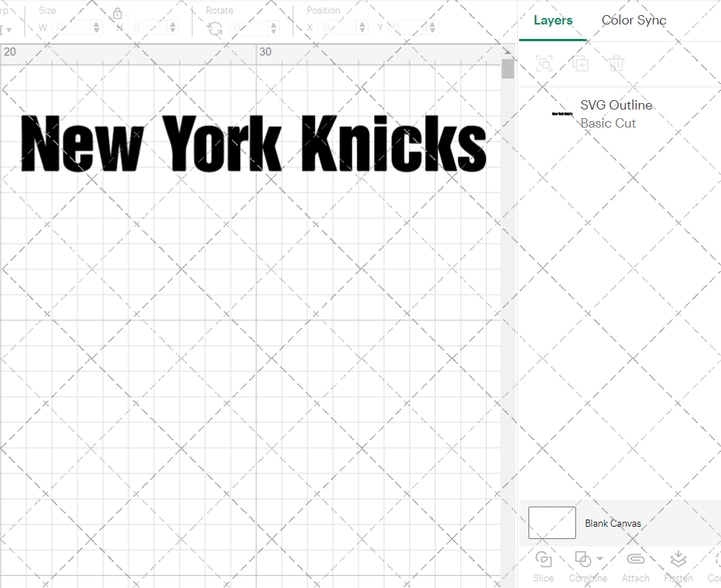
Task: Click the rotate reset icon in toolbar
Action: 213,27
